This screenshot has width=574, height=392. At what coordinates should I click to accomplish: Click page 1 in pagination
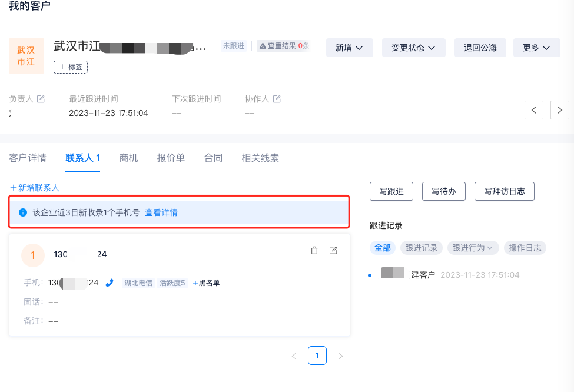pyautogui.click(x=317, y=356)
